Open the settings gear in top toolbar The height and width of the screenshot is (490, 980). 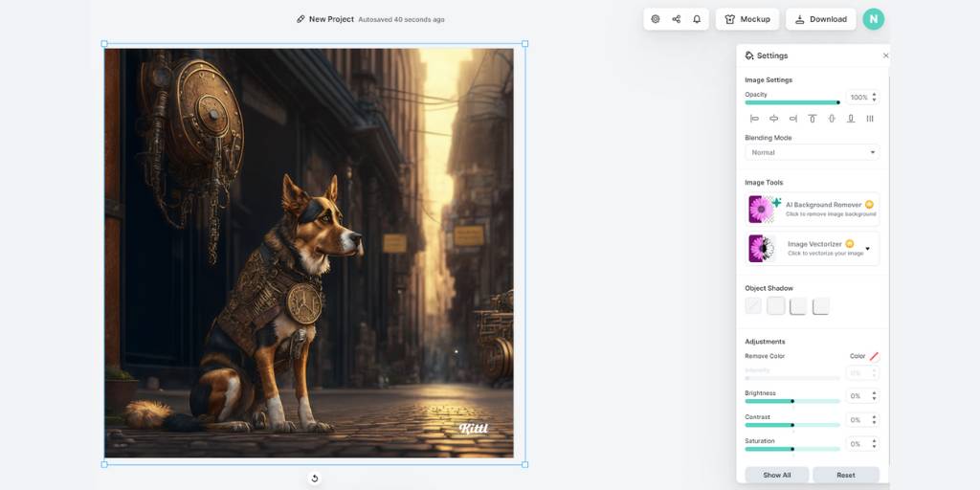click(x=655, y=19)
